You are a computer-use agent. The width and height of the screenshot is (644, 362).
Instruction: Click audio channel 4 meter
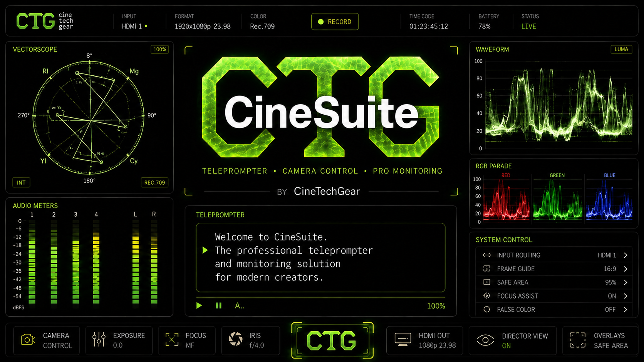click(x=96, y=263)
